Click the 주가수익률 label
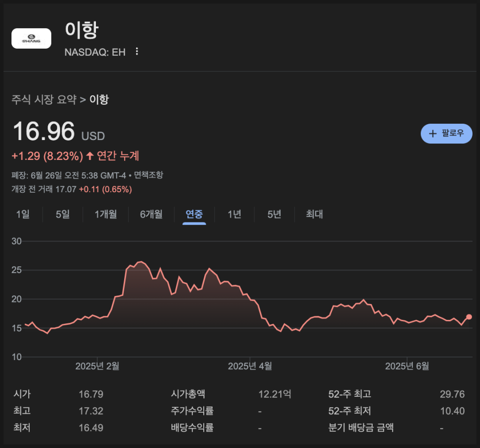480x448 pixels. tap(192, 411)
